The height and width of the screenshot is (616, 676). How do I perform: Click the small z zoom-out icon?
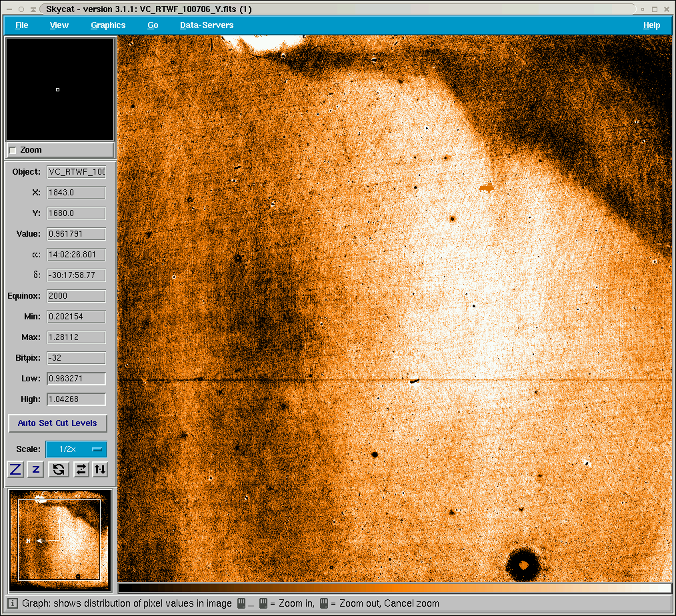coord(36,469)
